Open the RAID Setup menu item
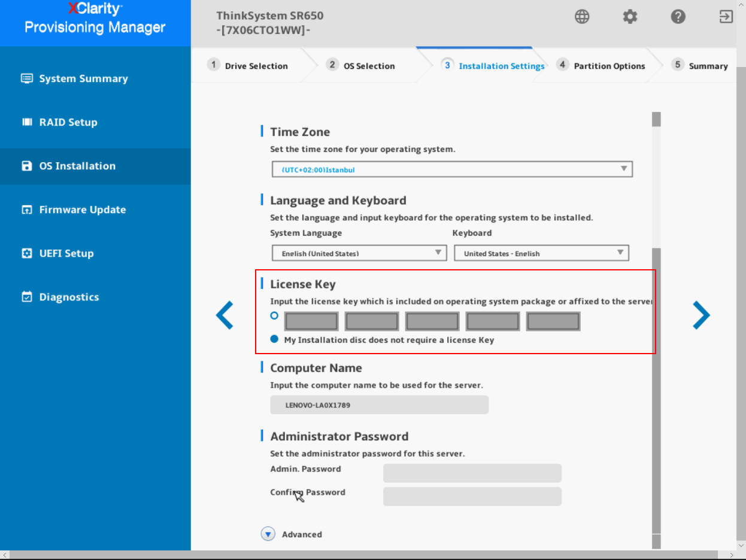 pyautogui.click(x=95, y=122)
